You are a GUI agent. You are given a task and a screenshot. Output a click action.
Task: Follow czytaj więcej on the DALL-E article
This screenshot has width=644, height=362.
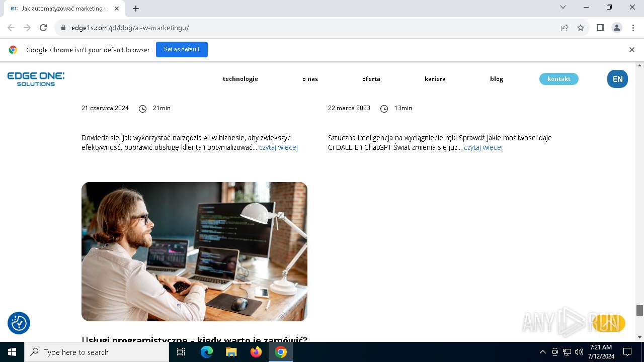(483, 147)
